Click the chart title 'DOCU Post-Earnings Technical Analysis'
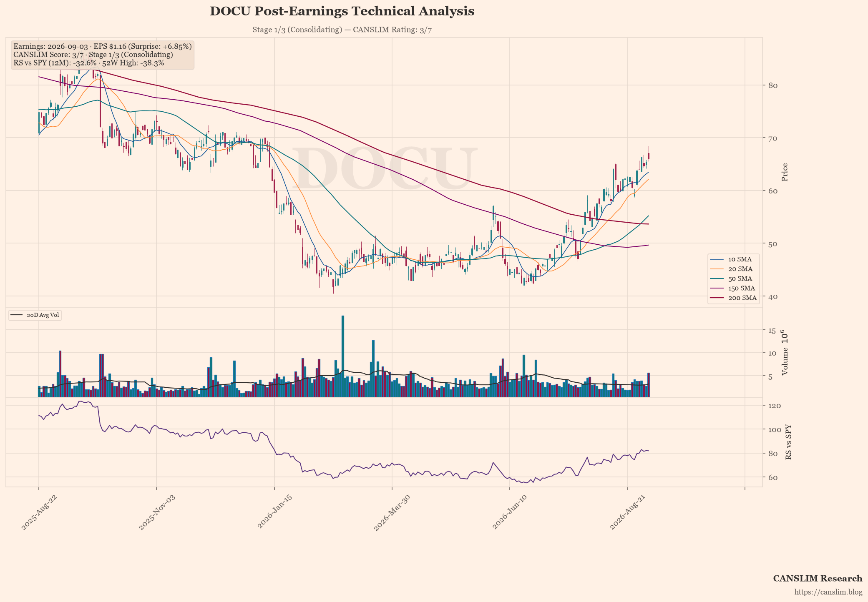 342,11
